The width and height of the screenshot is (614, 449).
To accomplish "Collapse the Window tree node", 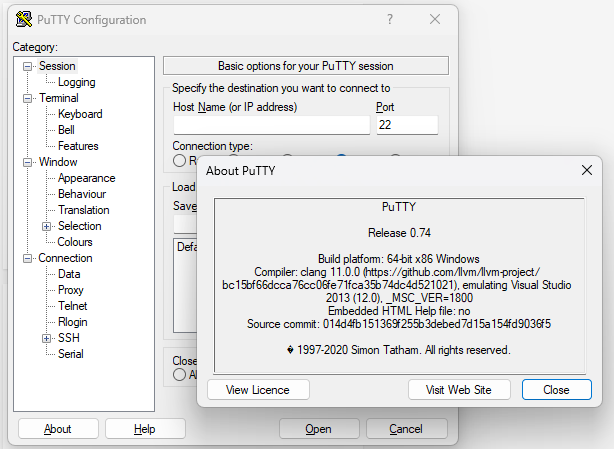I will tap(27, 162).
